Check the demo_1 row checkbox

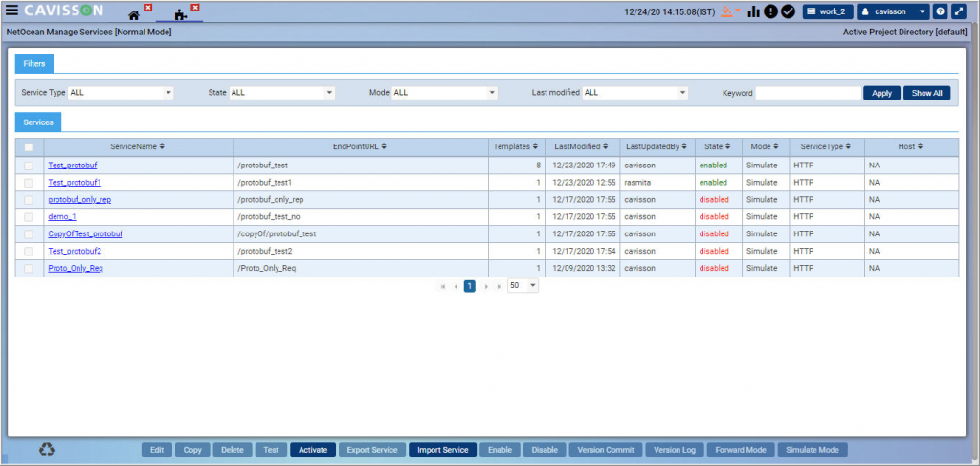tap(29, 217)
